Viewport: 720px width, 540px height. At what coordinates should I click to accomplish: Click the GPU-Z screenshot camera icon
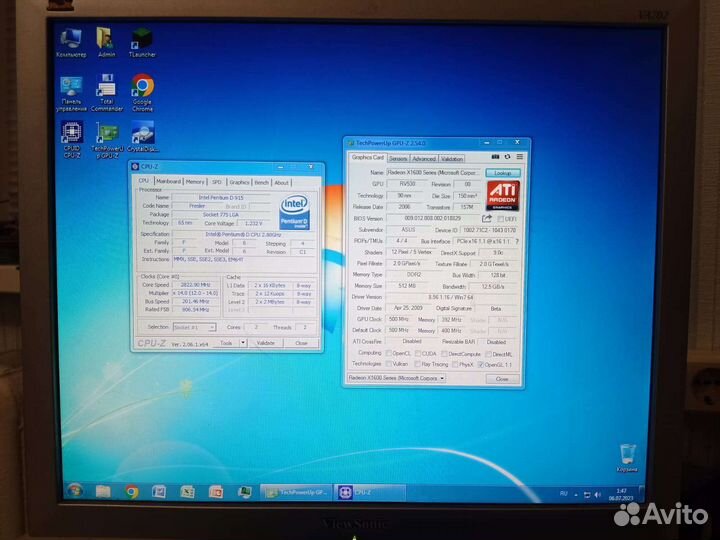pos(495,157)
